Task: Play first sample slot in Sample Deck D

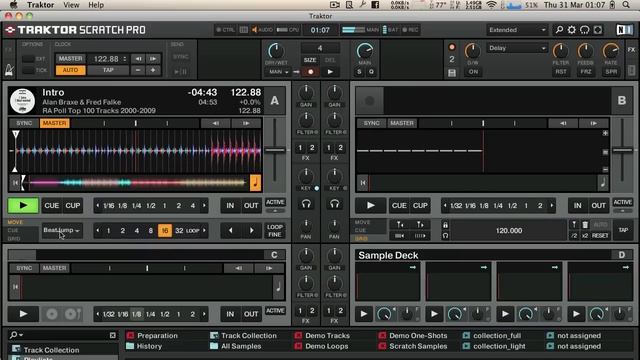Action: (x=363, y=314)
